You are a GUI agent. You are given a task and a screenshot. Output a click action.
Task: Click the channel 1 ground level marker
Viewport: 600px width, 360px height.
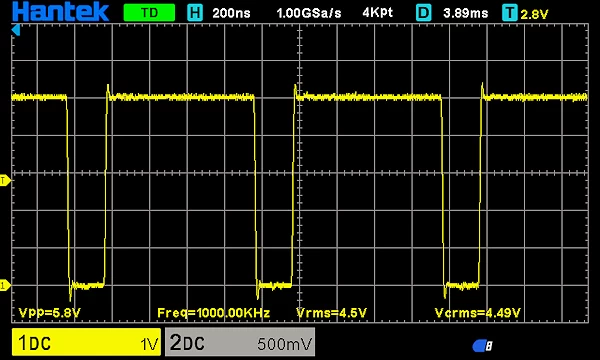[x=5, y=285]
